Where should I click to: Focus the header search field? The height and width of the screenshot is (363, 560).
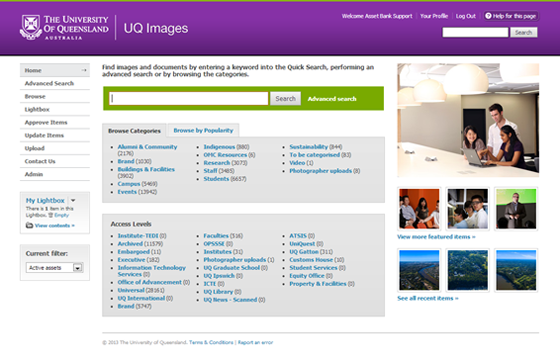[x=475, y=33]
